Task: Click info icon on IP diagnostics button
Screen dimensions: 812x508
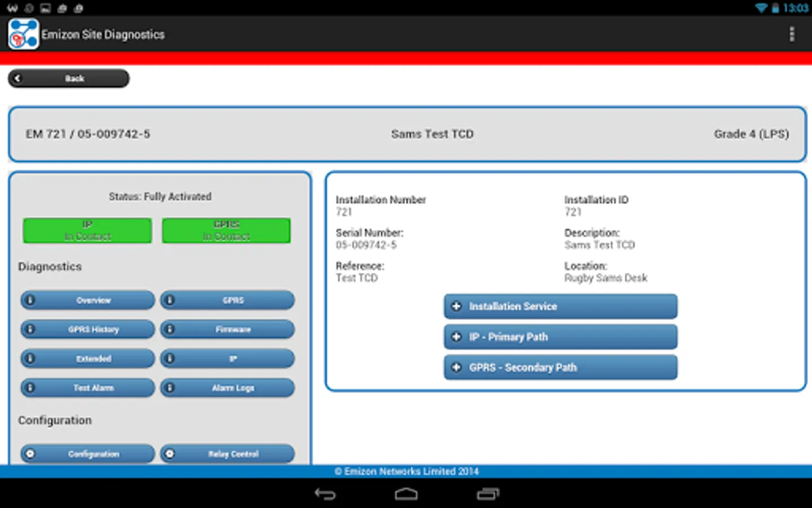Action: pyautogui.click(x=170, y=358)
